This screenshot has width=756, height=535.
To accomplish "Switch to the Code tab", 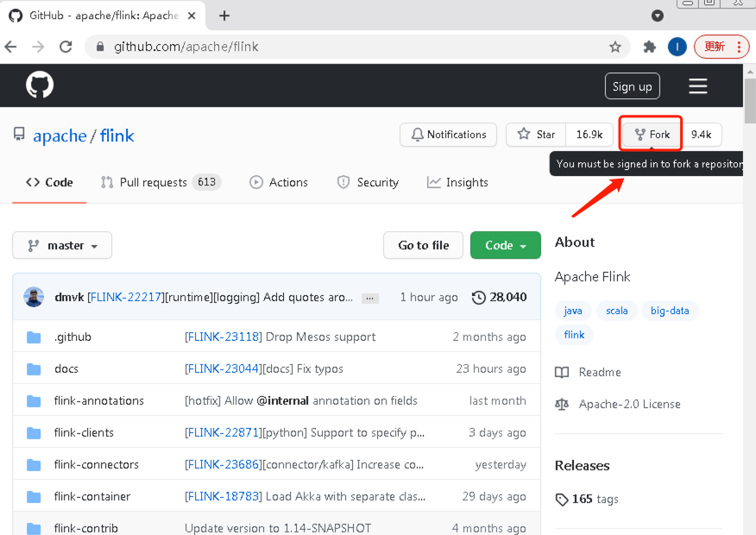I will (49, 182).
